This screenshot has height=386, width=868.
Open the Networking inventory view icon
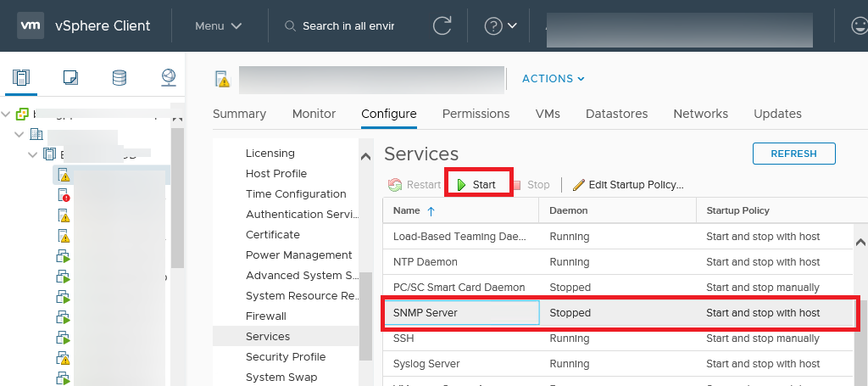(169, 78)
